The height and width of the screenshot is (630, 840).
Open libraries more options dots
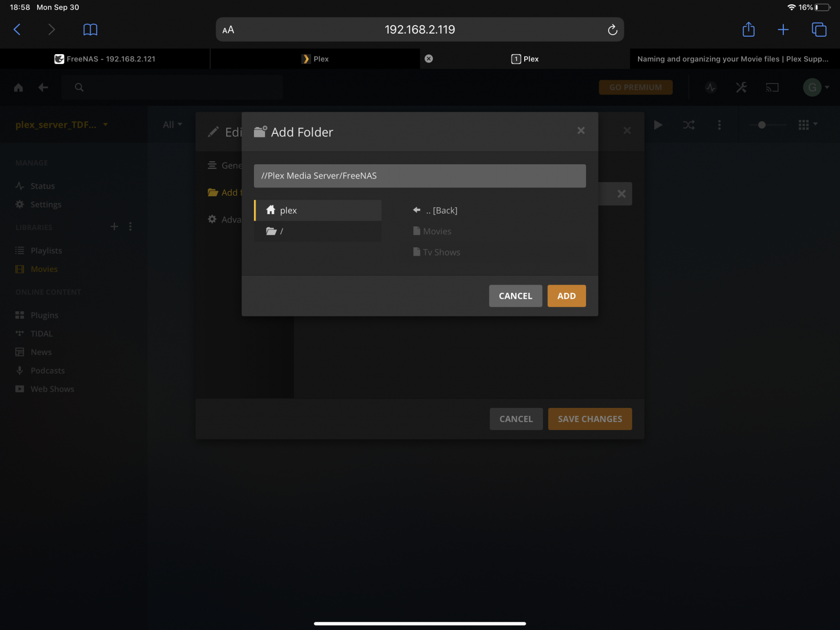130,226
